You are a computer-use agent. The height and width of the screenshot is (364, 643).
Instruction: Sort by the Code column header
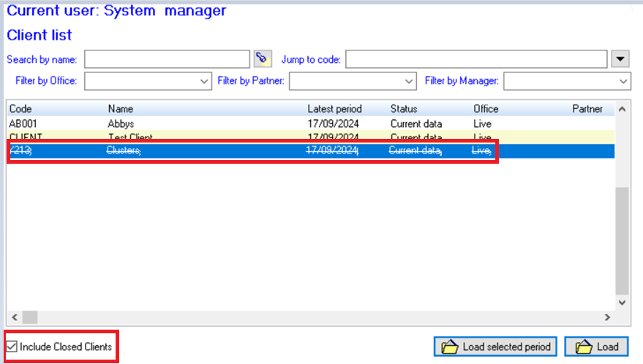[20, 109]
